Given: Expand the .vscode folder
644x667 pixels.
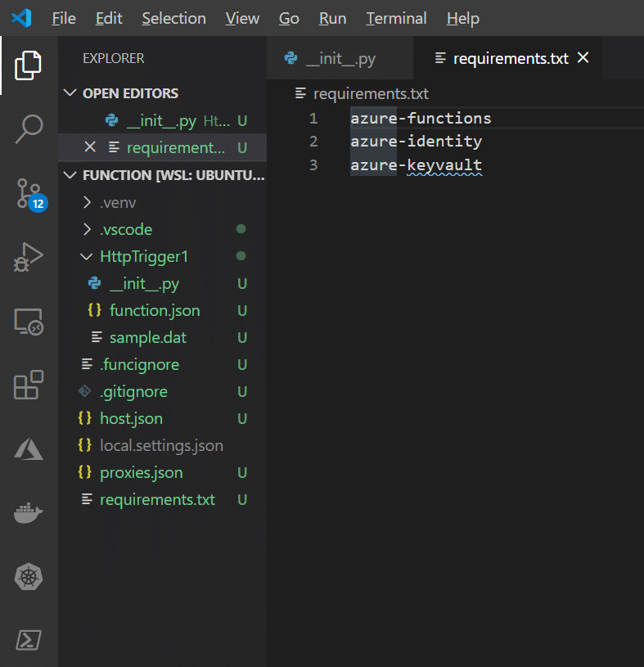Looking at the screenshot, I should [88, 229].
